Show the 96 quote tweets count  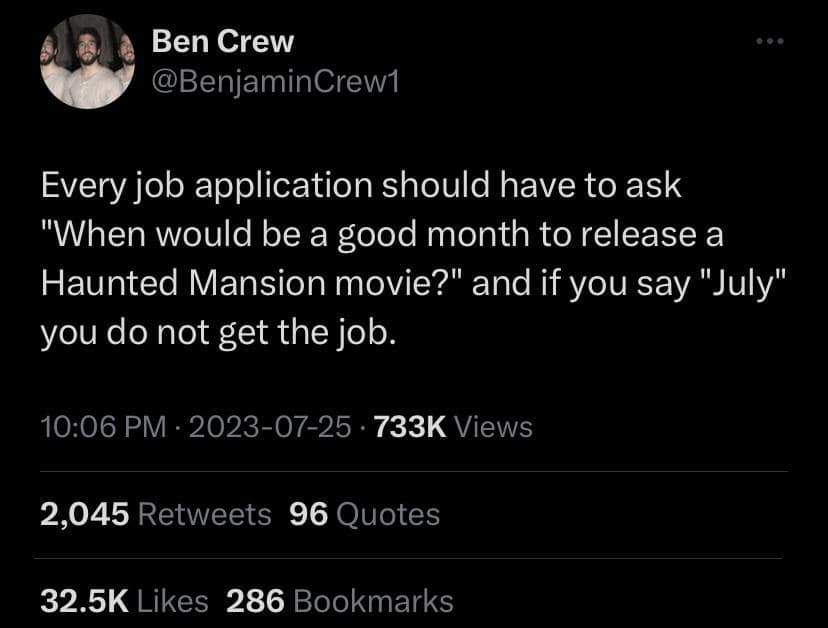point(309,514)
